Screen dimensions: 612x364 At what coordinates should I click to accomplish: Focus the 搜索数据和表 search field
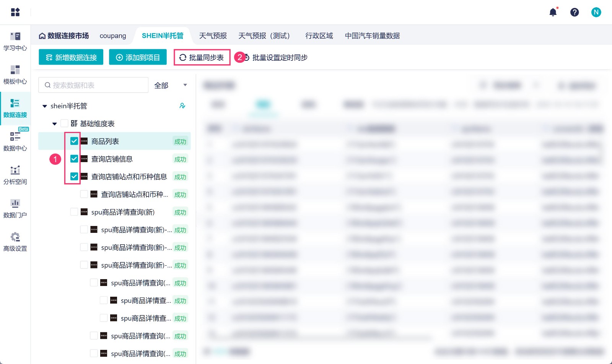93,85
